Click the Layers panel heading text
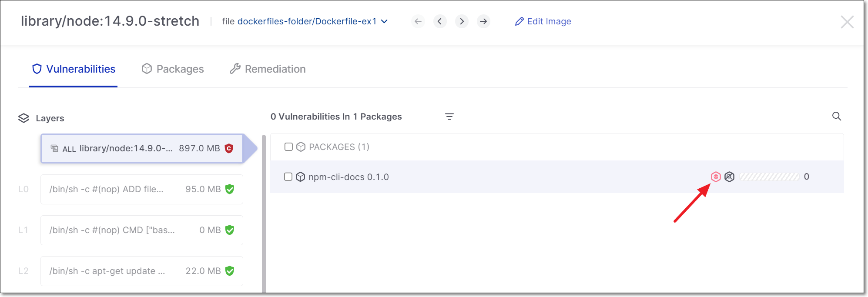The width and height of the screenshot is (868, 297). (50, 118)
